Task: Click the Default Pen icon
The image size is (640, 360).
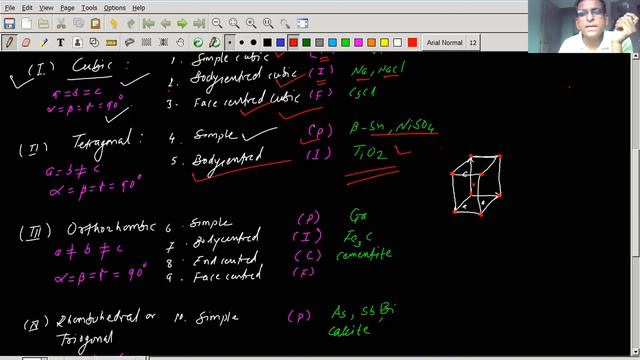Action: [215, 42]
